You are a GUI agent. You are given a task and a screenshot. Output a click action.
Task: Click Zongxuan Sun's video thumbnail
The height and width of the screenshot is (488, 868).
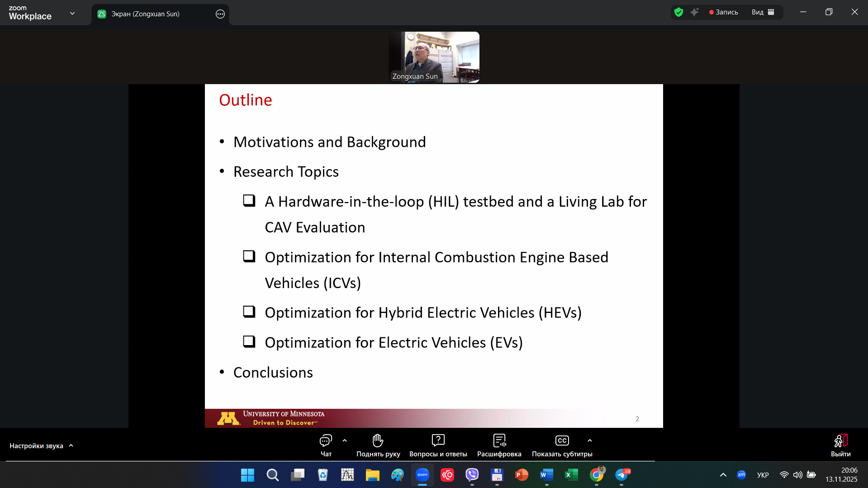click(x=434, y=57)
